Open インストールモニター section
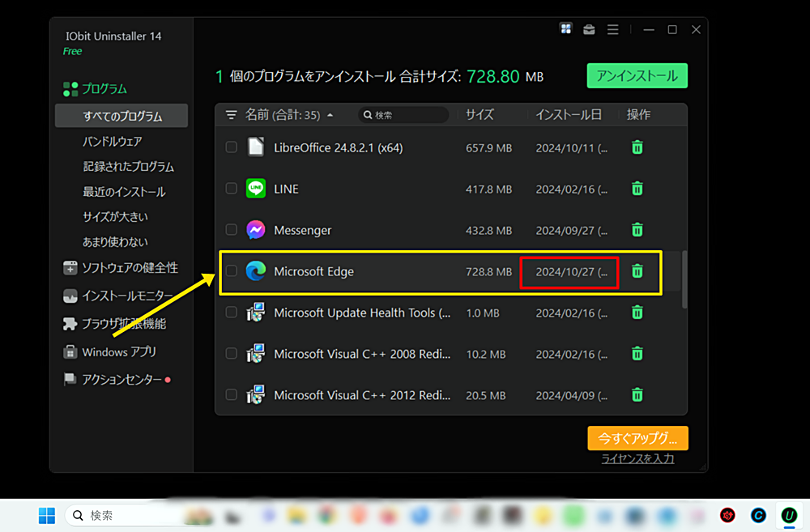This screenshot has width=810, height=532. tap(117, 296)
